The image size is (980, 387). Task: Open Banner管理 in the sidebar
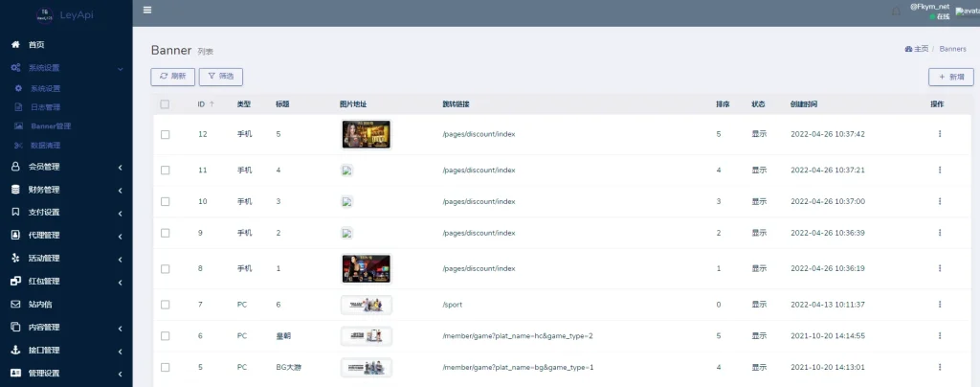click(x=51, y=125)
